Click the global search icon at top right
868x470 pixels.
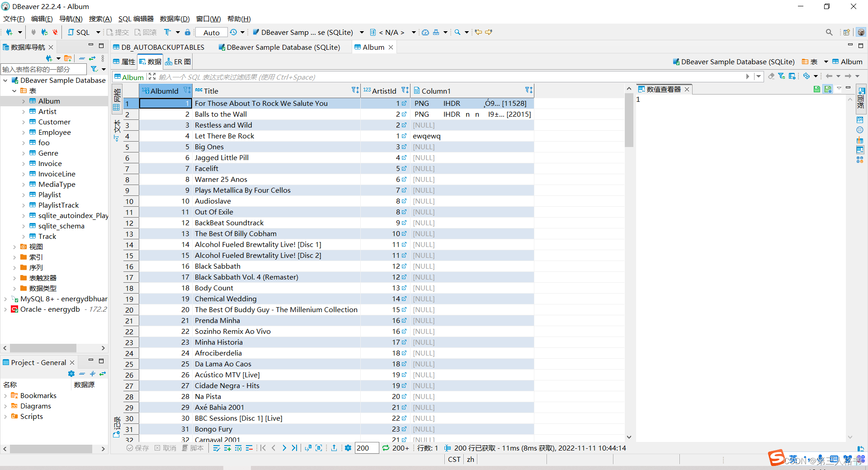tap(829, 32)
